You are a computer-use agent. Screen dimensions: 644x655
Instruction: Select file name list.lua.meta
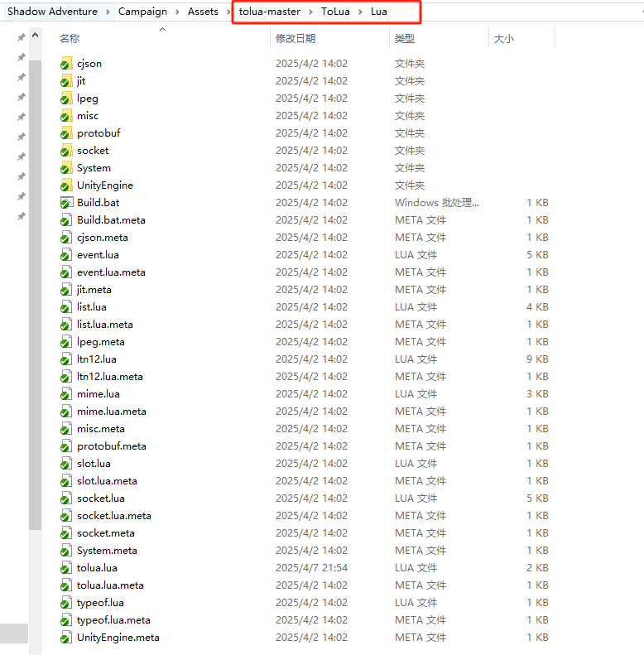[x=105, y=325]
